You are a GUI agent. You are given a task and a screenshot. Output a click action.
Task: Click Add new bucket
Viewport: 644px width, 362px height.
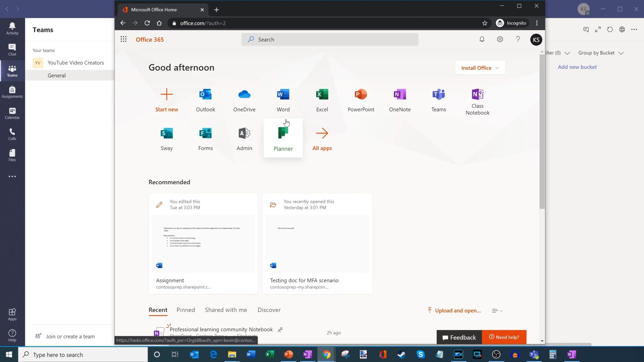[577, 67]
